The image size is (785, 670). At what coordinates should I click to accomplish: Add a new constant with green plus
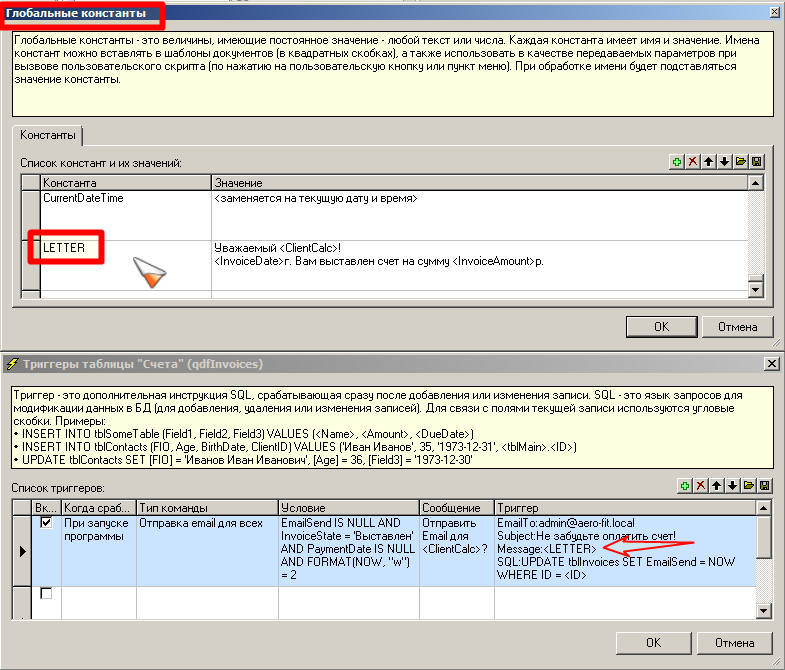click(677, 161)
